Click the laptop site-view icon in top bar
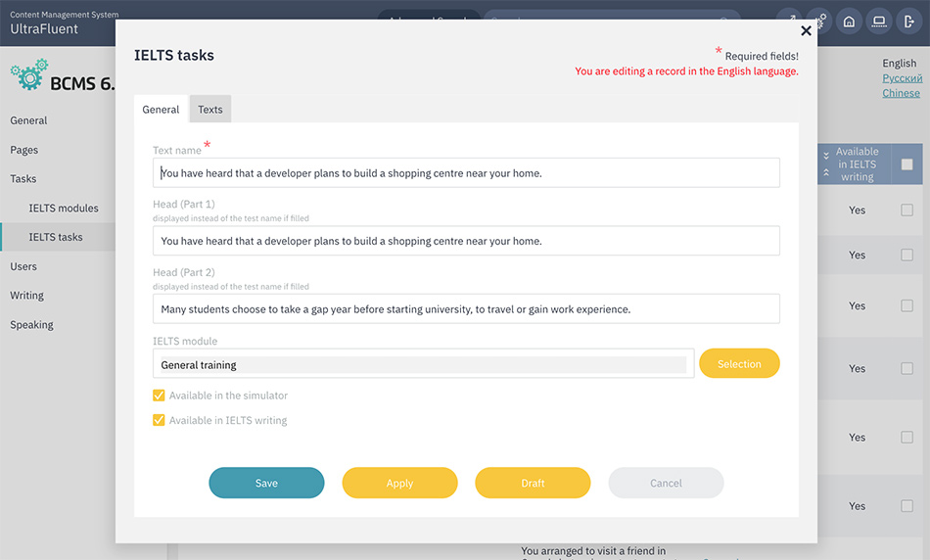Viewport: 930px width, 560px height. (x=879, y=22)
